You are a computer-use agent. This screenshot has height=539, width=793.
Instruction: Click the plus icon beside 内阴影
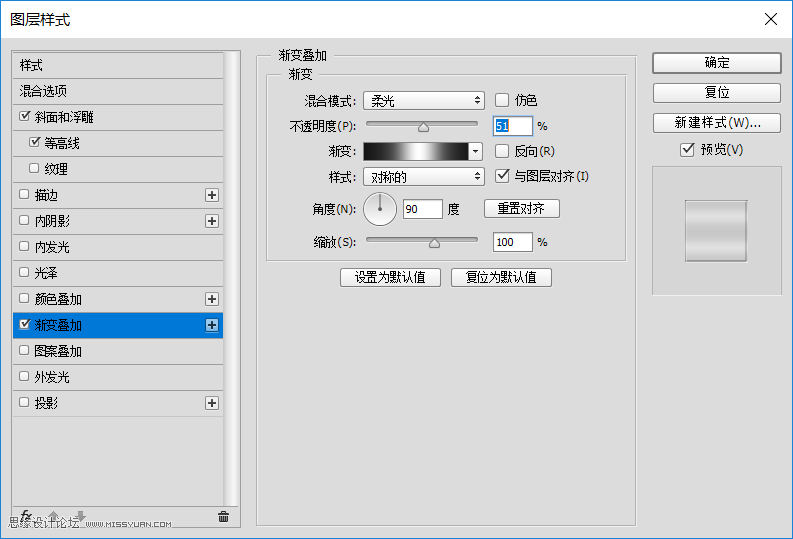pyautogui.click(x=211, y=221)
